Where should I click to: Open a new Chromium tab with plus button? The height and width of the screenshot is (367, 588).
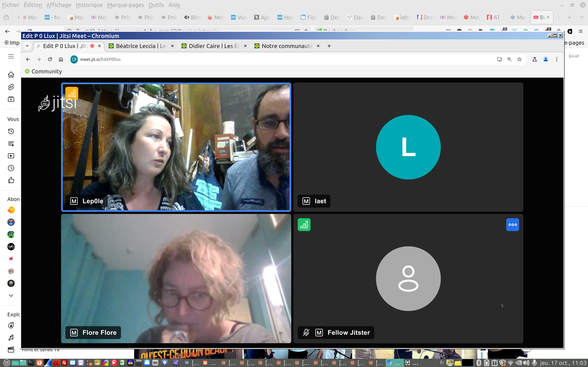pos(329,46)
